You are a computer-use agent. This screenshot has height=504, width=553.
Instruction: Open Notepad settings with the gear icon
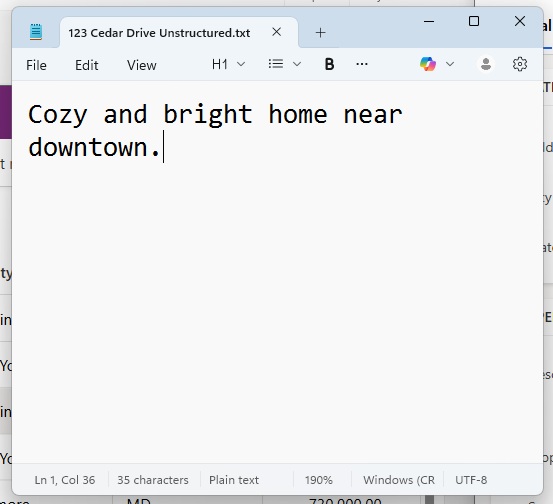point(519,64)
